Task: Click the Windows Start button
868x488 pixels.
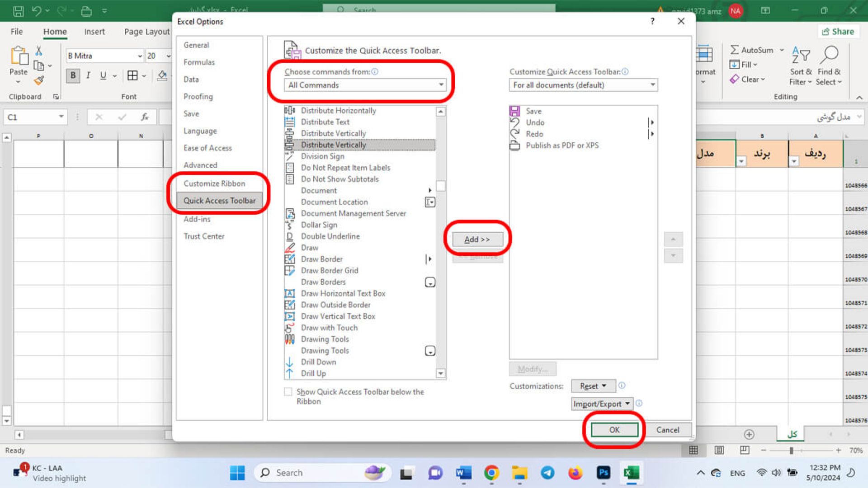Action: [x=237, y=473]
